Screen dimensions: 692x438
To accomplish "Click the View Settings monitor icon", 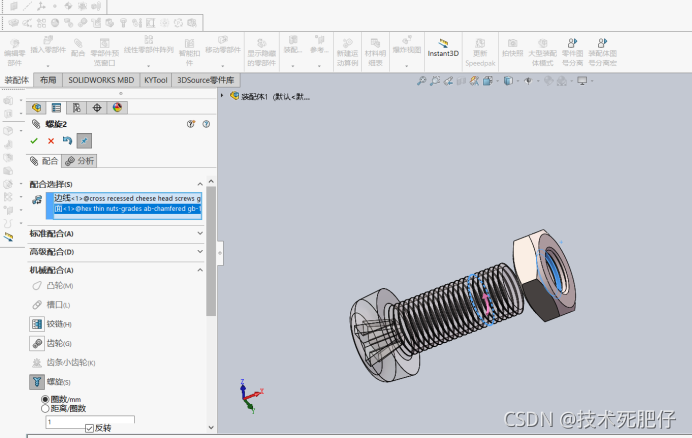I will (582, 81).
